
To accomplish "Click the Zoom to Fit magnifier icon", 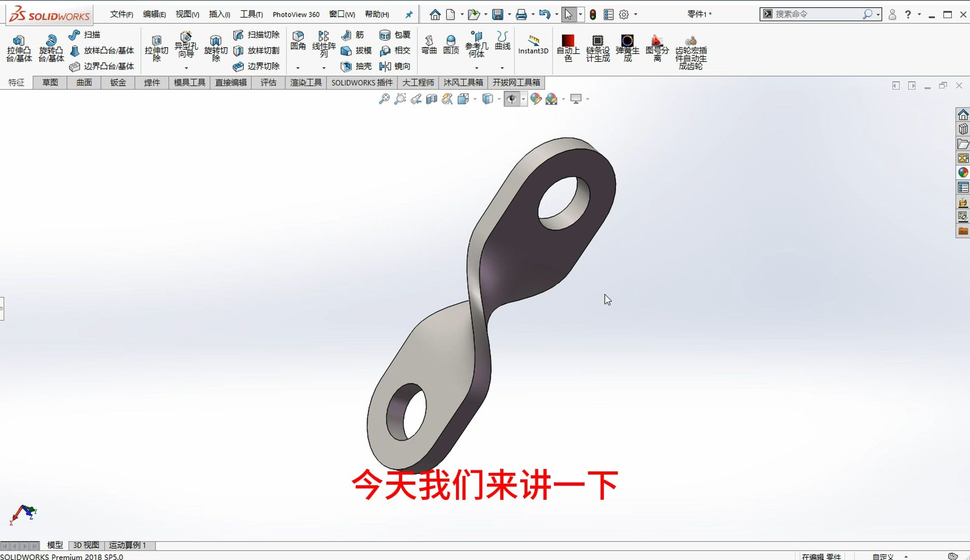I will click(x=384, y=99).
